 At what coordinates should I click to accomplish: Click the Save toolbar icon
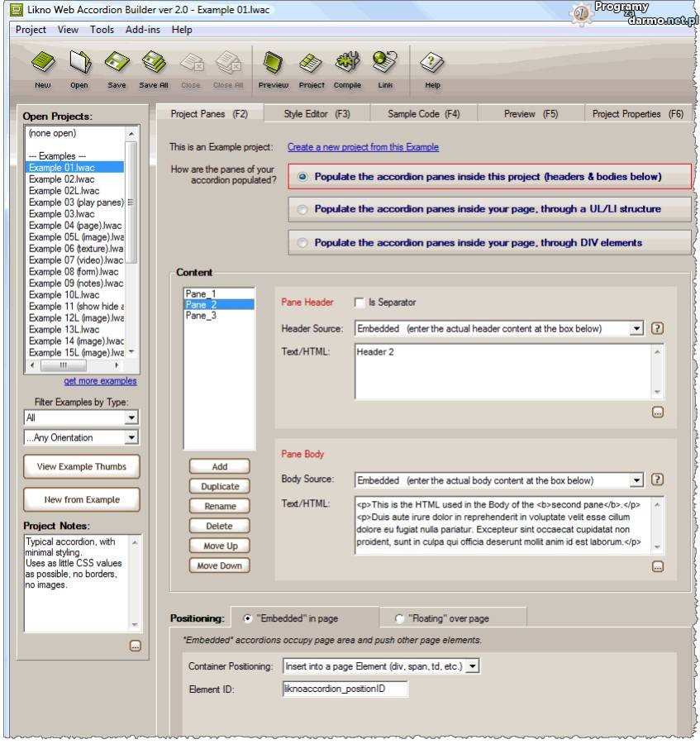click(117, 64)
